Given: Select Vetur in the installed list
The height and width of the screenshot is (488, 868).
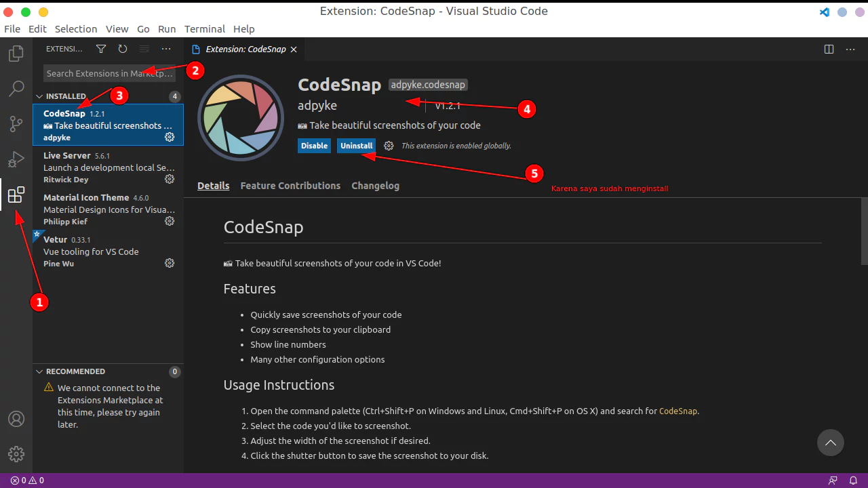Looking at the screenshot, I should (x=108, y=251).
